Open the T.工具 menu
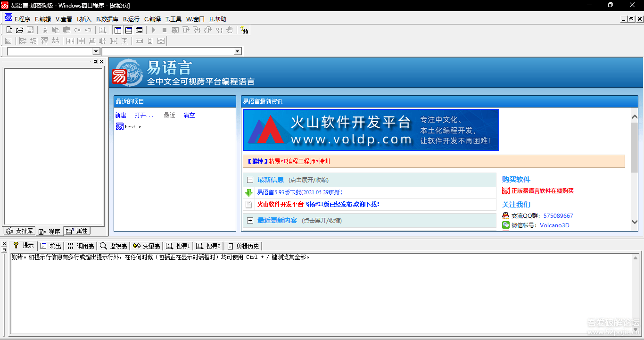 pyautogui.click(x=173, y=19)
